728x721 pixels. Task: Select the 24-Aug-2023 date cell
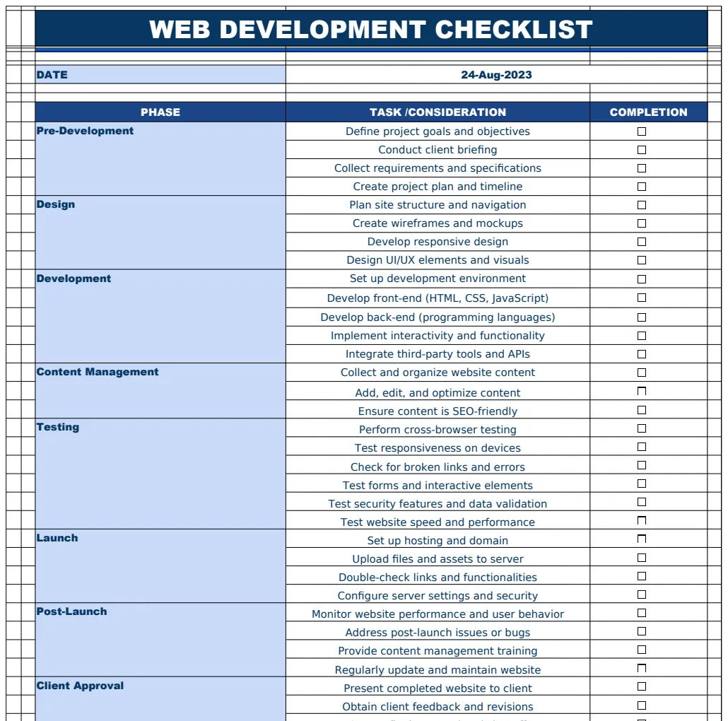496,75
